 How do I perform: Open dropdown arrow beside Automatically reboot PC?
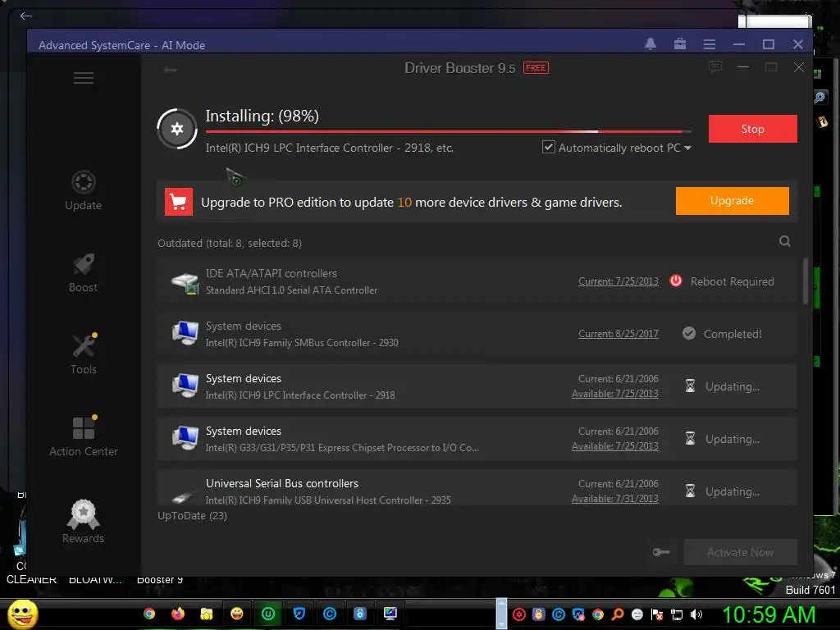(688, 148)
